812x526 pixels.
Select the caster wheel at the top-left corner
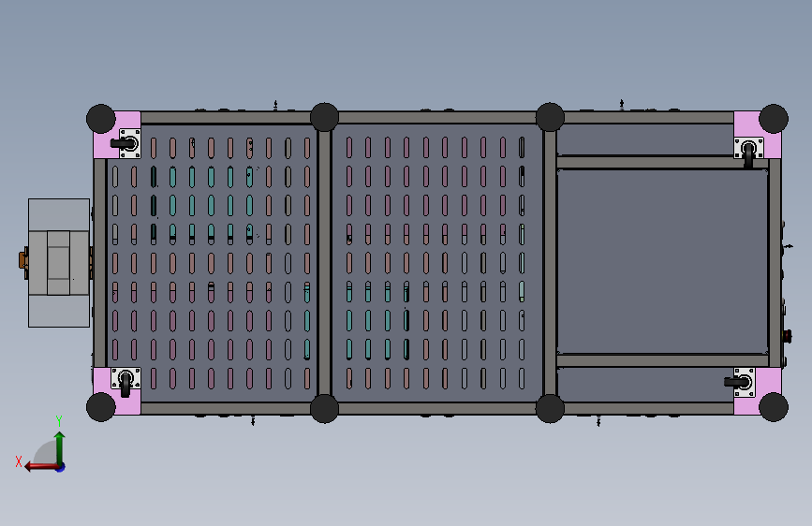click(x=125, y=143)
